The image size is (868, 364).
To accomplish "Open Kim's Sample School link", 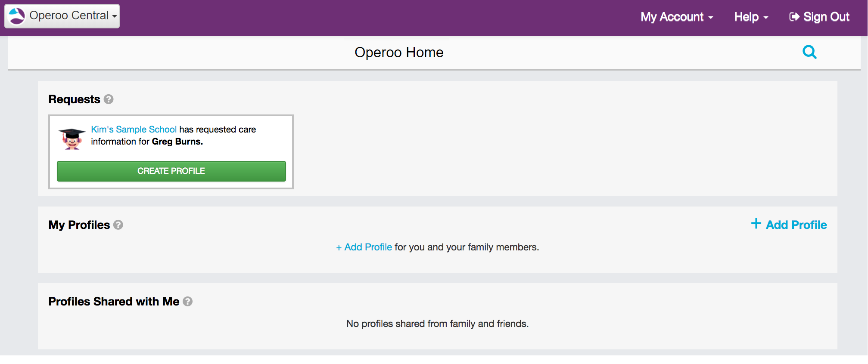I will 134,130.
